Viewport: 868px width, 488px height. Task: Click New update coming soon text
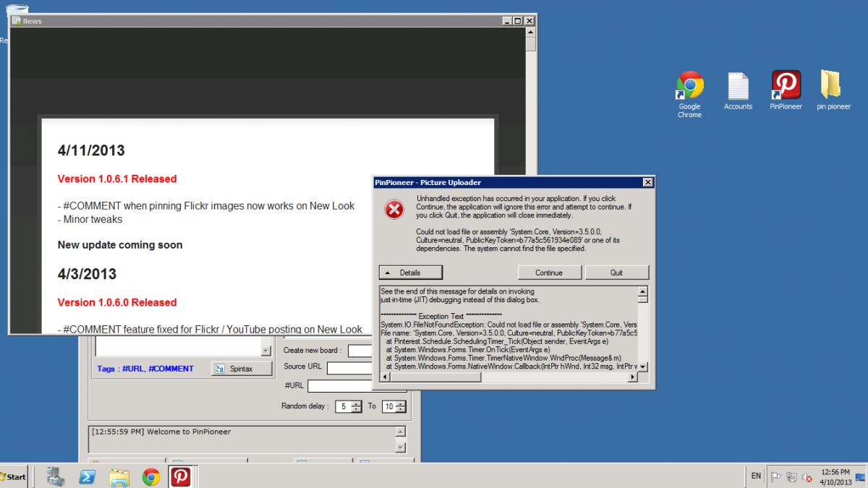click(x=120, y=244)
